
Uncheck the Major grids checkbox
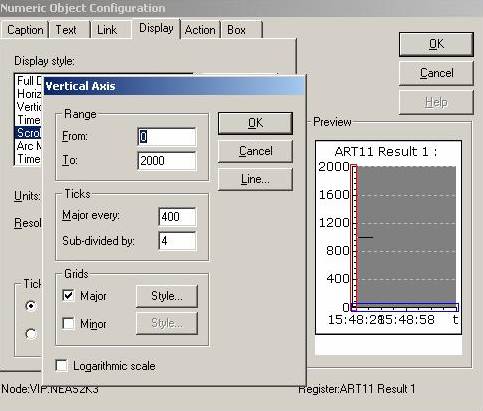68,296
